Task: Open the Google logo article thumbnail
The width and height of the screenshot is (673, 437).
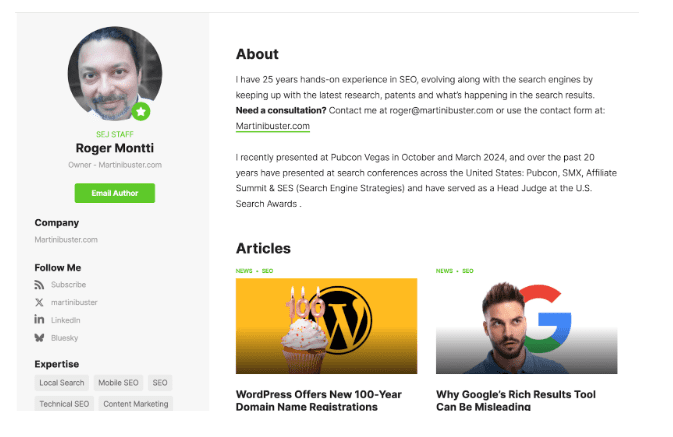Action: pos(527,326)
